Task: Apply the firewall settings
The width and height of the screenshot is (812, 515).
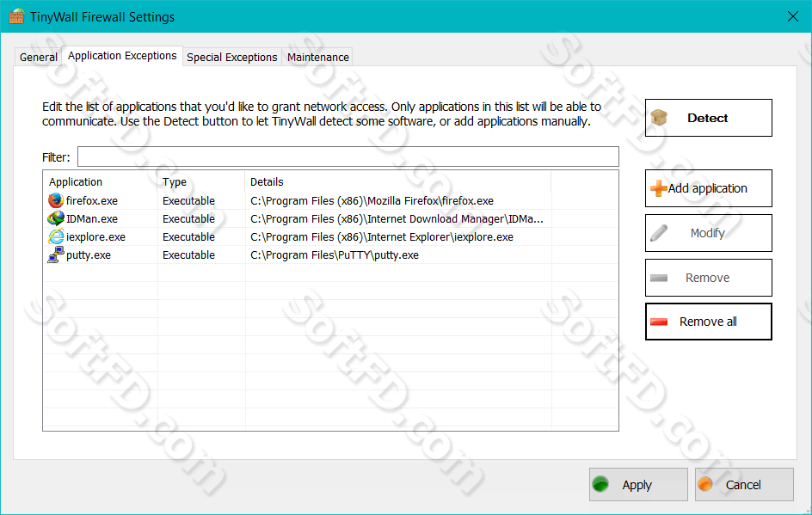Action: [638, 484]
